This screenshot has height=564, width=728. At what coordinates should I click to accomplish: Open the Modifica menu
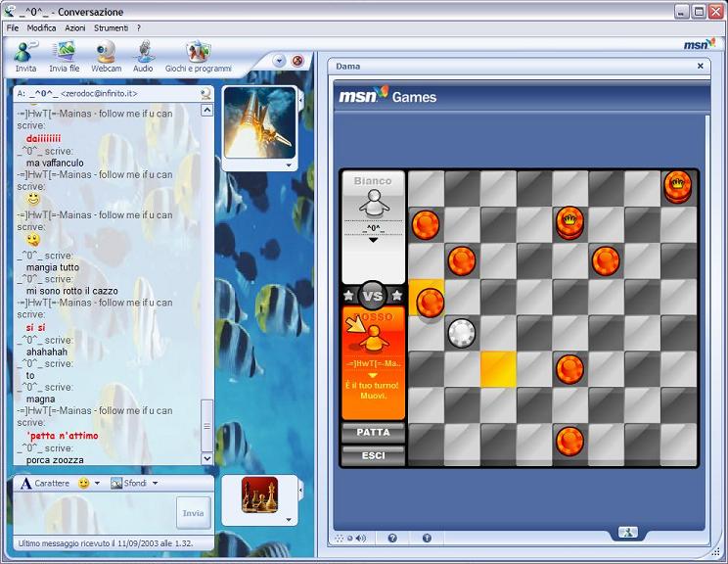(x=41, y=28)
